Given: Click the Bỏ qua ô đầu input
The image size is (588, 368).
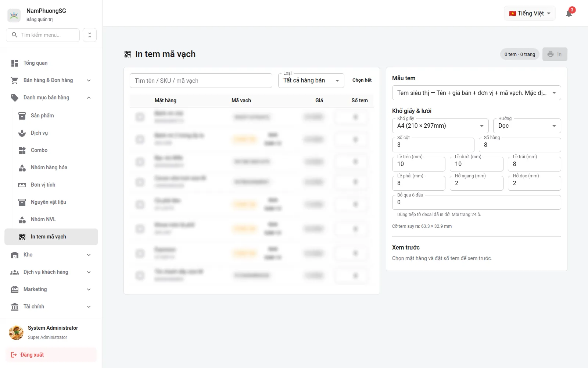Looking at the screenshot, I should [x=477, y=202].
